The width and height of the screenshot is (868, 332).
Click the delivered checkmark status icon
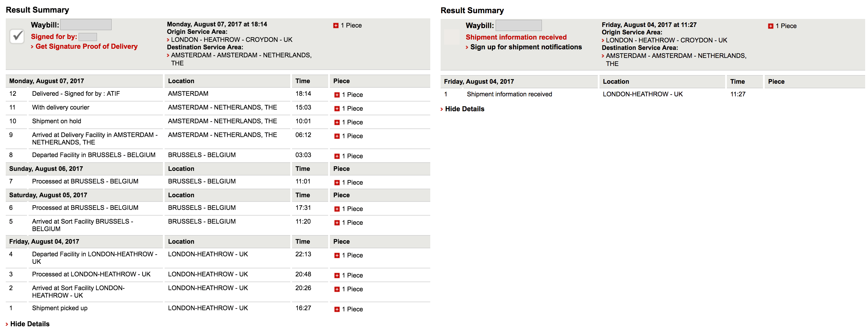[x=17, y=36]
